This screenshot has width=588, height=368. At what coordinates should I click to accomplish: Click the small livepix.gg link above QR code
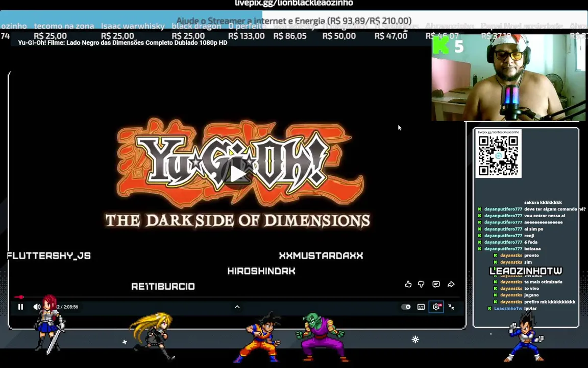tap(498, 132)
